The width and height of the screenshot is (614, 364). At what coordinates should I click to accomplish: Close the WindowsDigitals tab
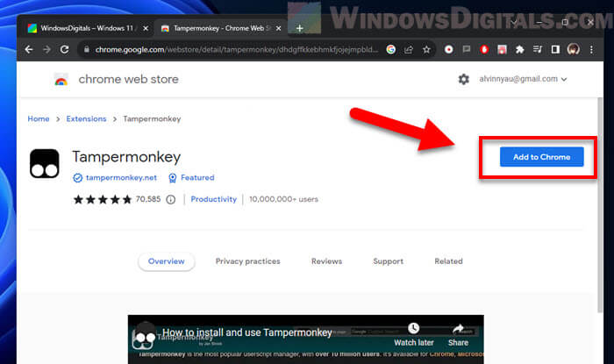[x=146, y=28]
